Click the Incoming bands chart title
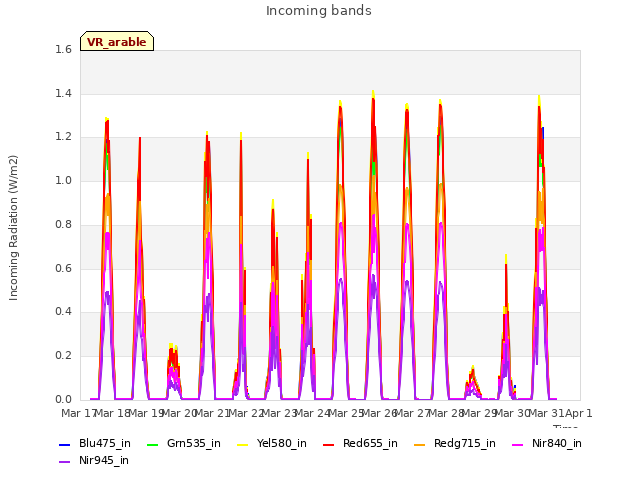This screenshot has width=640, height=480. (x=319, y=11)
